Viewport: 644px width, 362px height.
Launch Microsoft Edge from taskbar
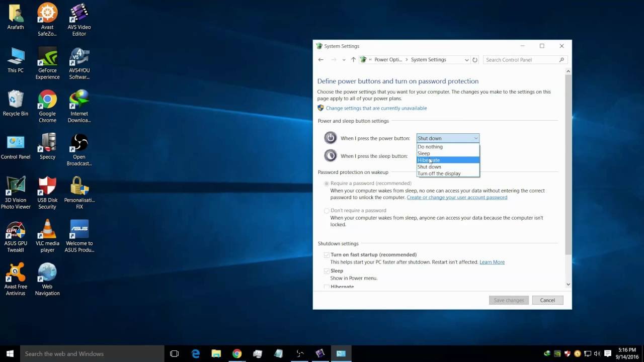click(x=196, y=353)
